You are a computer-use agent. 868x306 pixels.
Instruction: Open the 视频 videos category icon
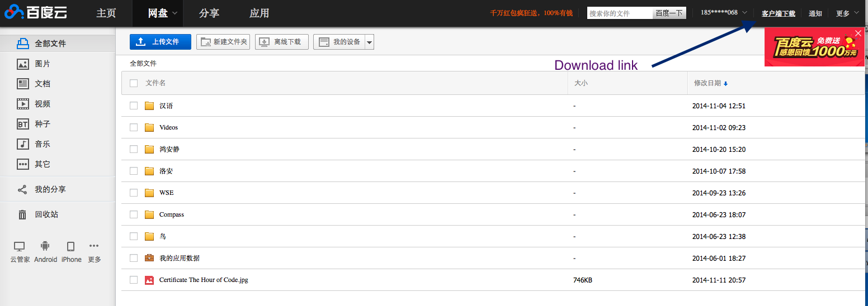coord(23,104)
